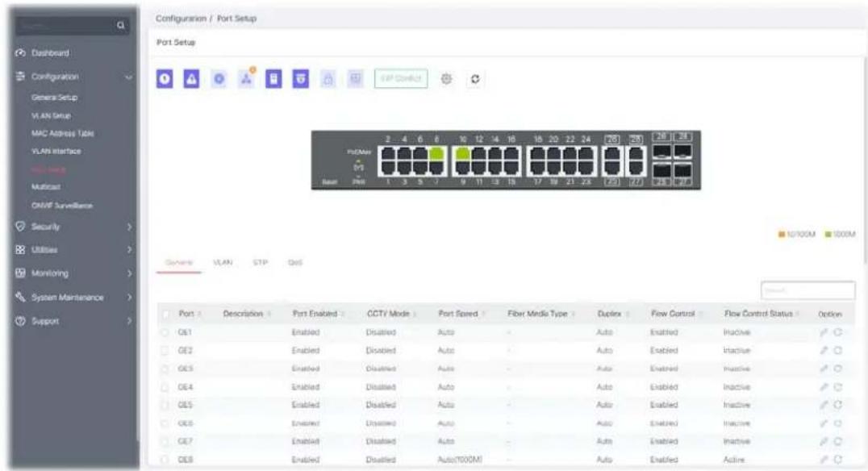Viewport: 868px width, 471px height.
Task: Click the edit pencil for GE3
Action: tap(824, 369)
